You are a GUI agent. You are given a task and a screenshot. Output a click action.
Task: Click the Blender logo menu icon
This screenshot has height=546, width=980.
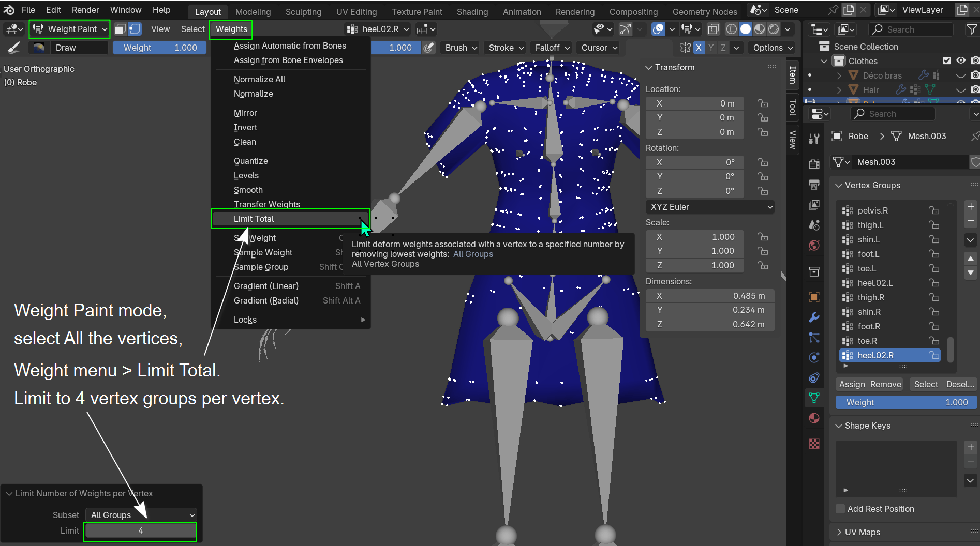[x=9, y=10]
